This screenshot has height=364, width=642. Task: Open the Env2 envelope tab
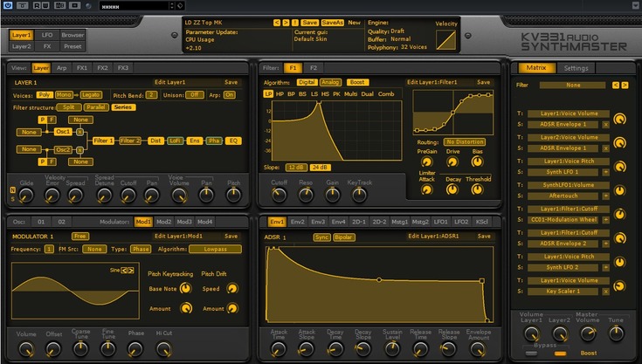click(297, 222)
